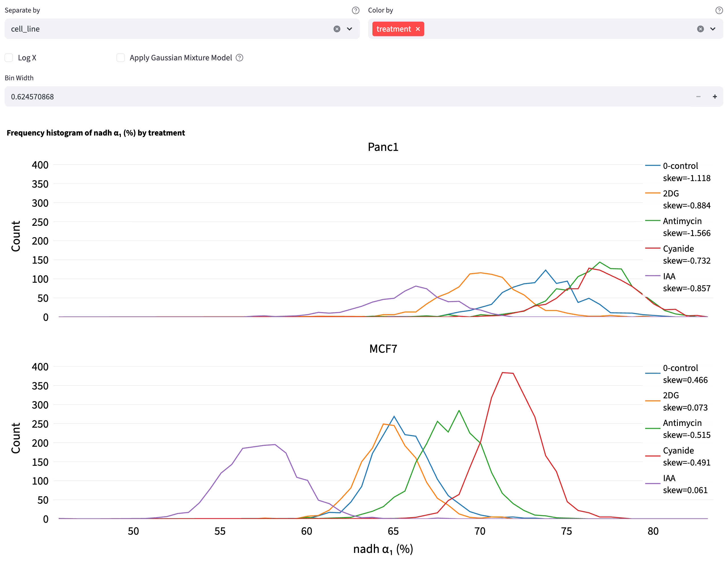728x568 pixels.
Task: Toggle Panc1 IAA legend entry
Action: point(678,282)
